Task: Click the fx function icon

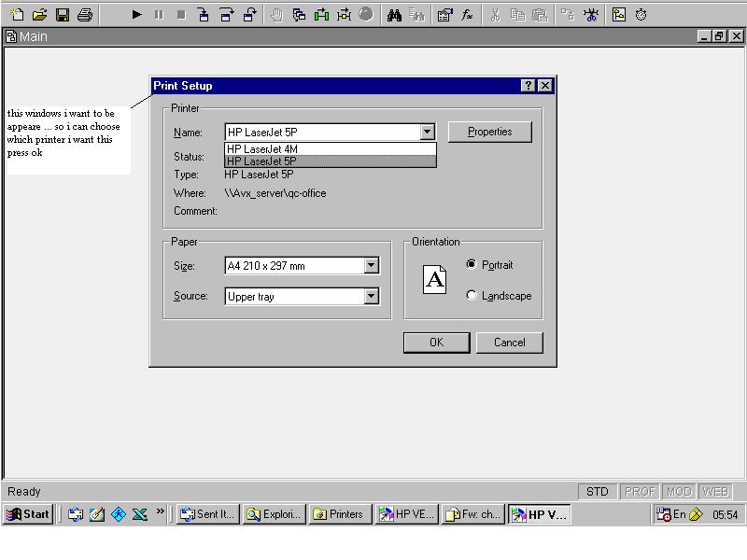Action: [467, 15]
